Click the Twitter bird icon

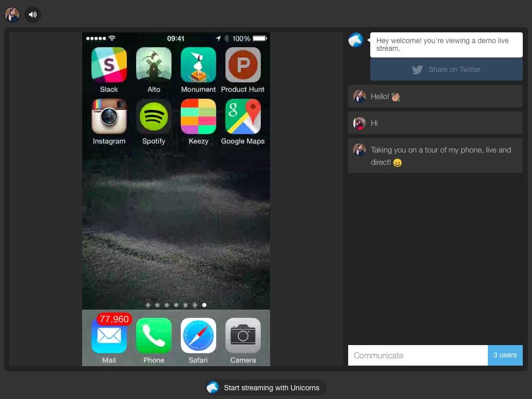pos(417,69)
